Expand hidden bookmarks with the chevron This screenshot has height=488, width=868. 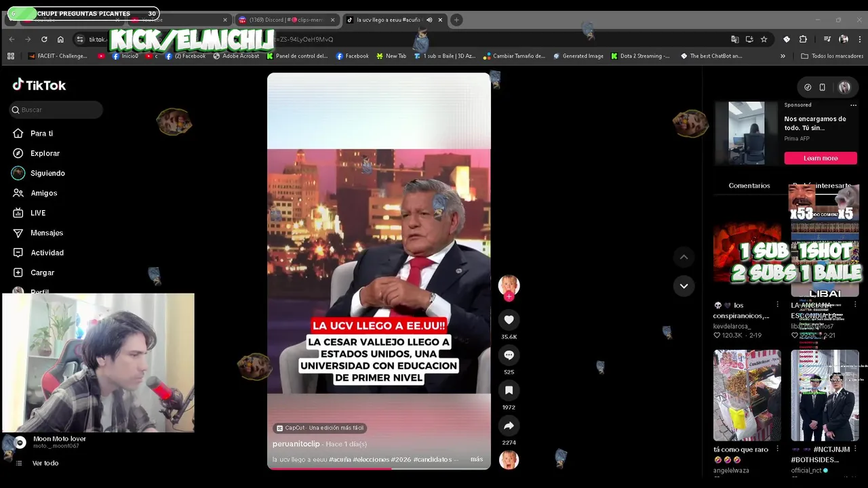[783, 56]
